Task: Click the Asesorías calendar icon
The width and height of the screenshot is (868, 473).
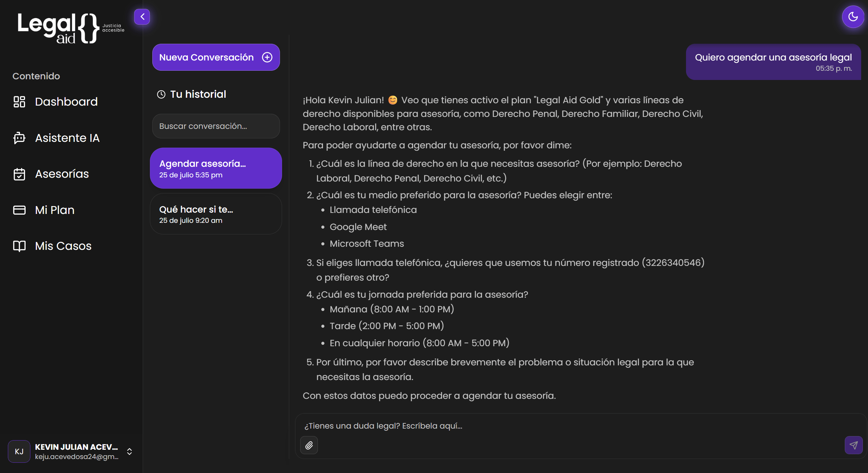Action: [19, 174]
